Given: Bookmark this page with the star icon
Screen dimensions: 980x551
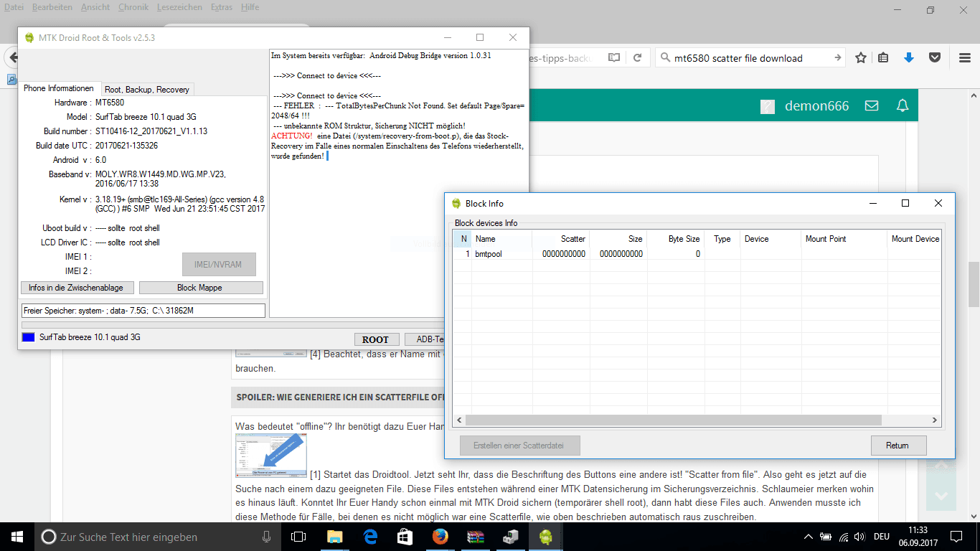Looking at the screenshot, I should [861, 57].
